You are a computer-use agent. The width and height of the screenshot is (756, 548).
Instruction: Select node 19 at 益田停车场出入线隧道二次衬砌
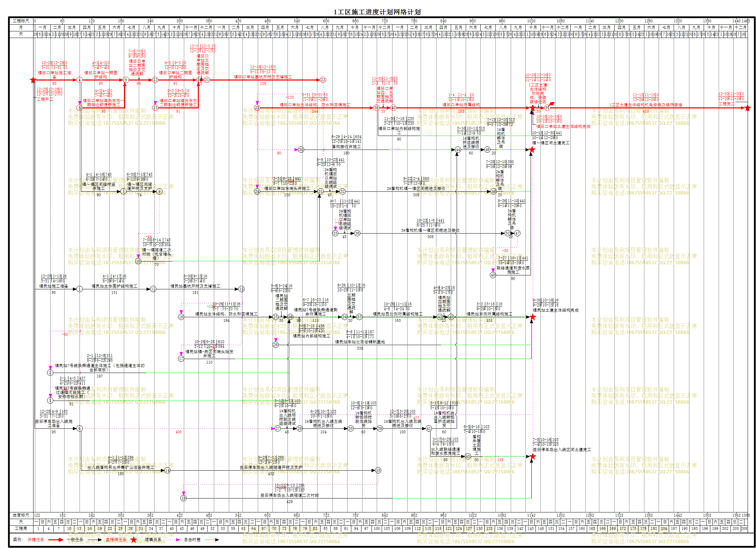click(x=184, y=498)
